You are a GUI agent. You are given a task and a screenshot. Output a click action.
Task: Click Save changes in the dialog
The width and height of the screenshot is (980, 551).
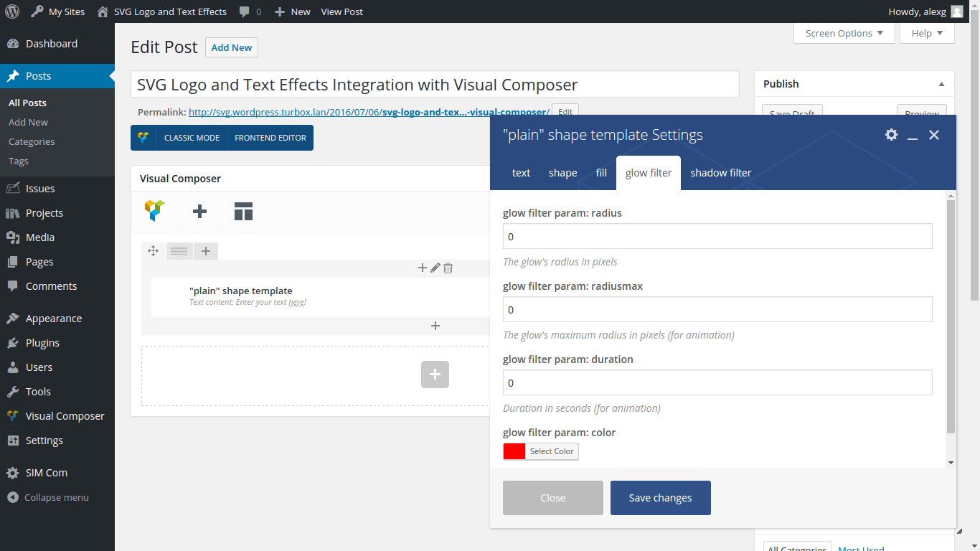click(661, 498)
